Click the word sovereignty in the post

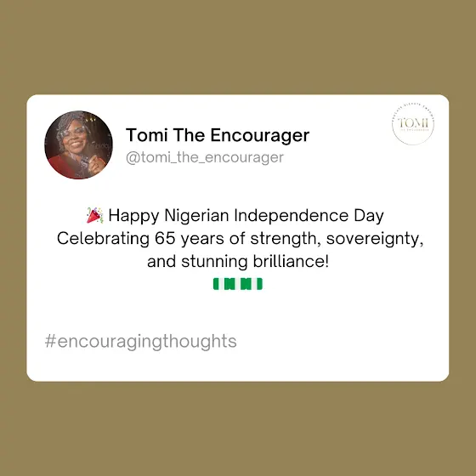(x=375, y=239)
